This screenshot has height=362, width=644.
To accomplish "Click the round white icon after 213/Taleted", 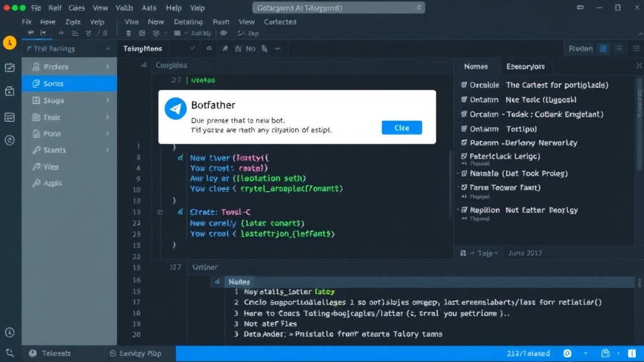I will 567,353.
